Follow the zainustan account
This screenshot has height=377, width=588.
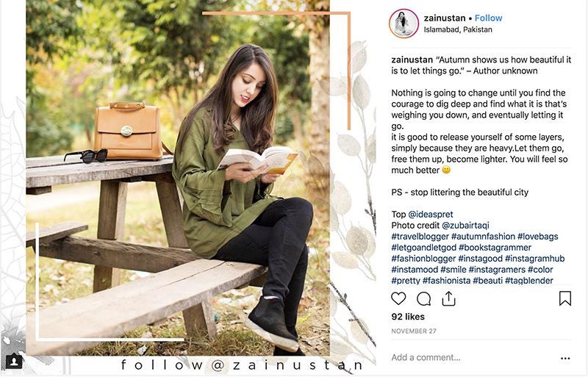coord(488,18)
